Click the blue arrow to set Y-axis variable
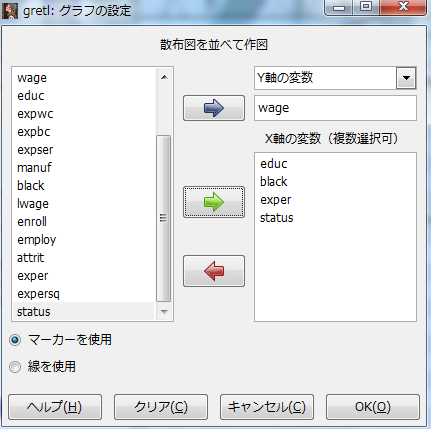This screenshot has width=431, height=429. (214, 108)
